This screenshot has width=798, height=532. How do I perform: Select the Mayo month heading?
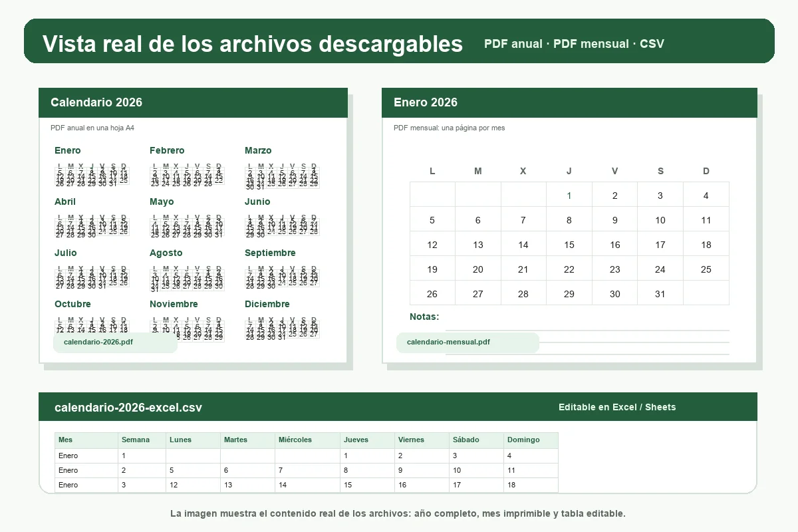(162, 201)
